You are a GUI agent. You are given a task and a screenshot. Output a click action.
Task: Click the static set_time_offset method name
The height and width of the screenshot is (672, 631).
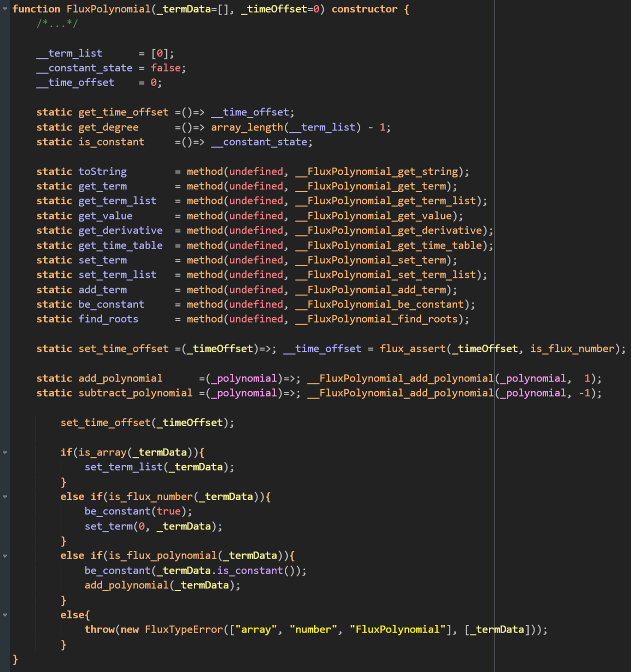point(124,348)
